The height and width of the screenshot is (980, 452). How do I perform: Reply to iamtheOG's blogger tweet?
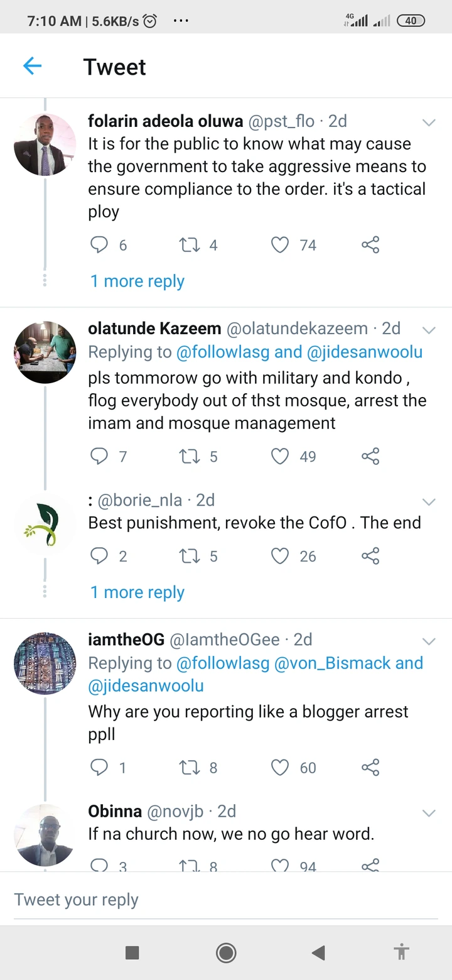point(99,767)
